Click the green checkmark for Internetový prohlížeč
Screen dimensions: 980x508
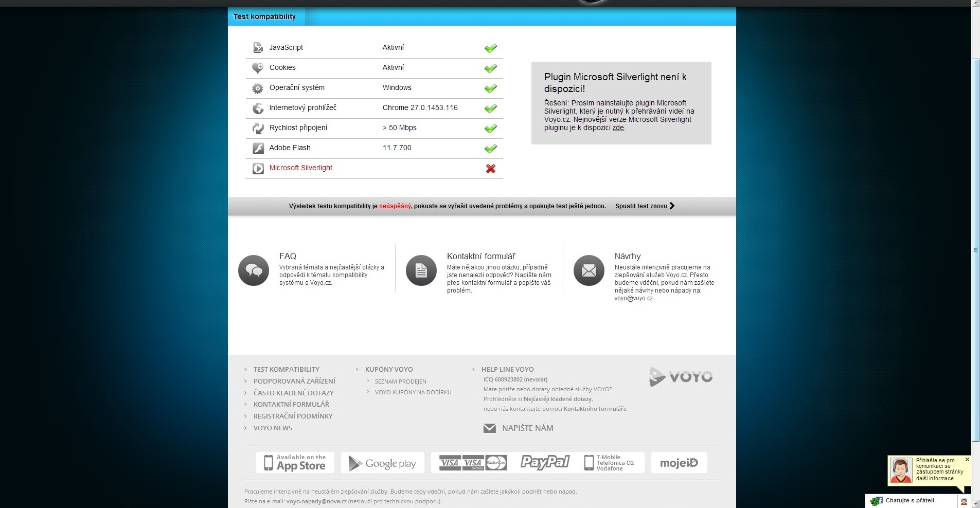coord(491,108)
